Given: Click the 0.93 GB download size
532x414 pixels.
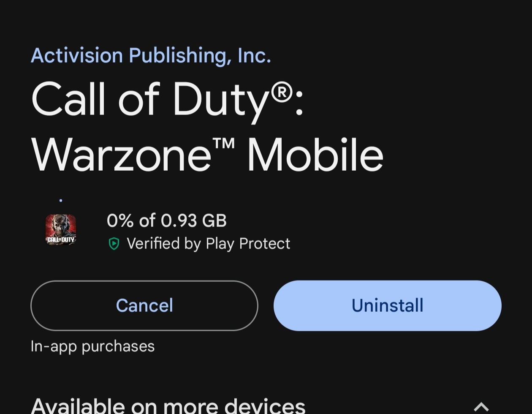Looking at the screenshot, I should pos(194,221).
